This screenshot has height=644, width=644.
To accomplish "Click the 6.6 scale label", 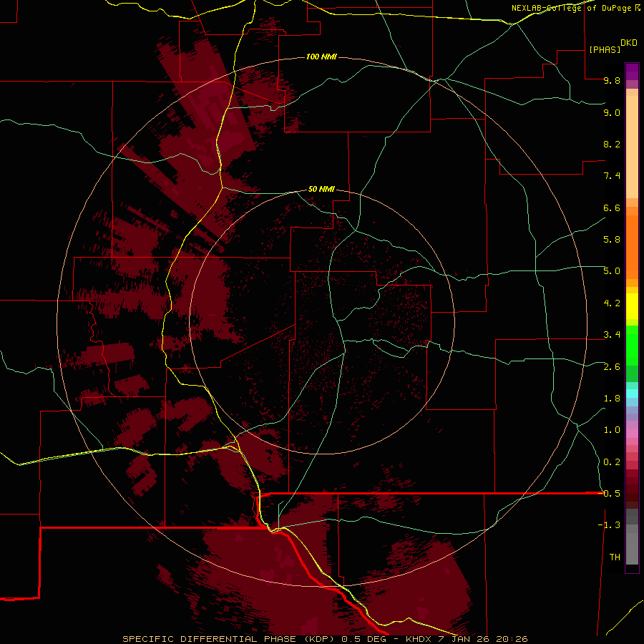I will click(x=612, y=208).
